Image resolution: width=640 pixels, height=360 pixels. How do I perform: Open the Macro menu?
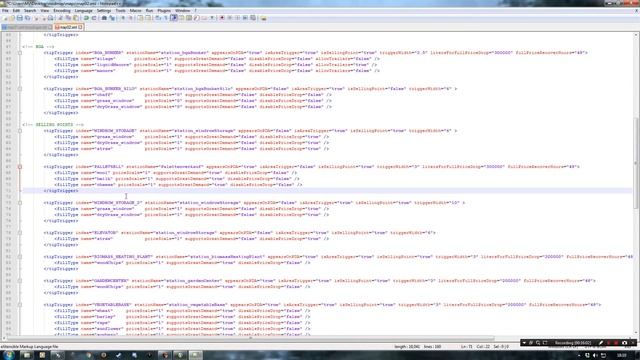tap(136, 11)
